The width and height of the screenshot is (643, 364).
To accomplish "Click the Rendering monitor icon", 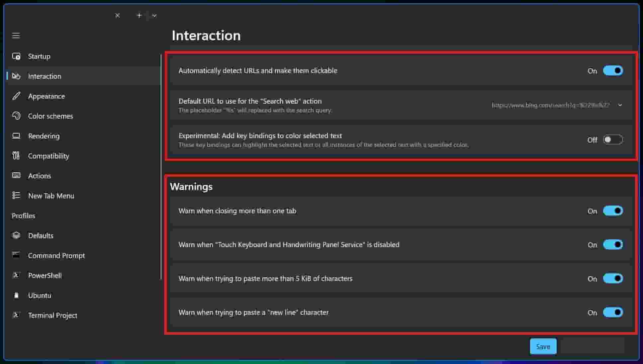I will 16,136.
